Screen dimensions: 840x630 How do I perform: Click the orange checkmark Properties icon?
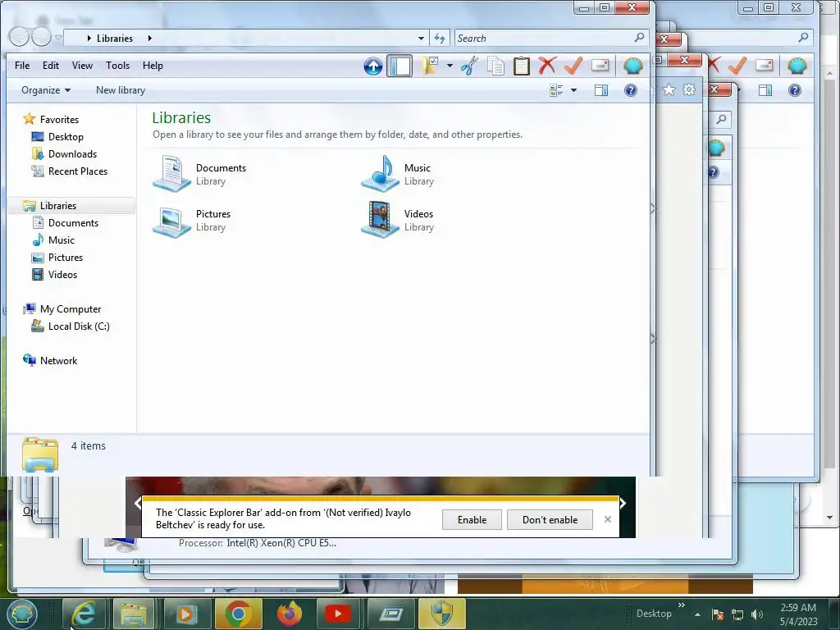tap(573, 66)
